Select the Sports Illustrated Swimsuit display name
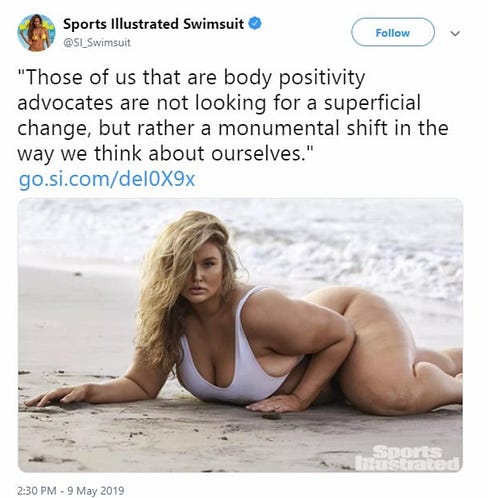The image size is (488, 498). pos(153,24)
